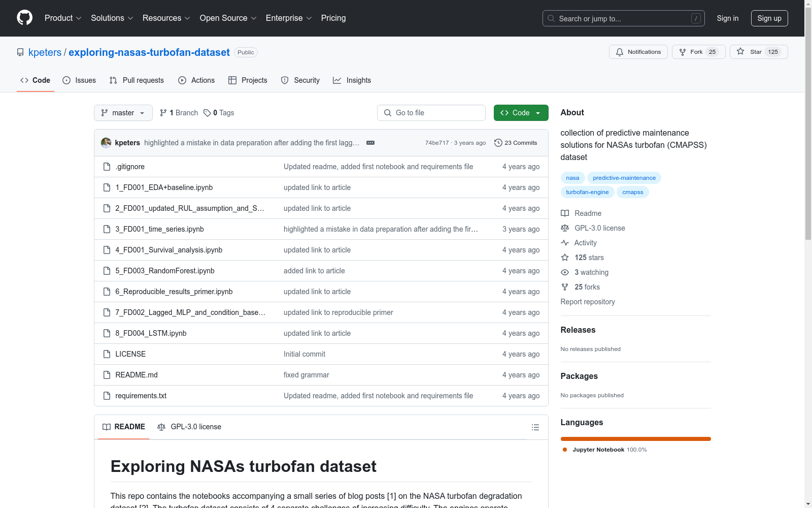Open 1_FD001_EDA+baseline.ipynb notebook
The width and height of the screenshot is (812, 508).
click(x=164, y=187)
